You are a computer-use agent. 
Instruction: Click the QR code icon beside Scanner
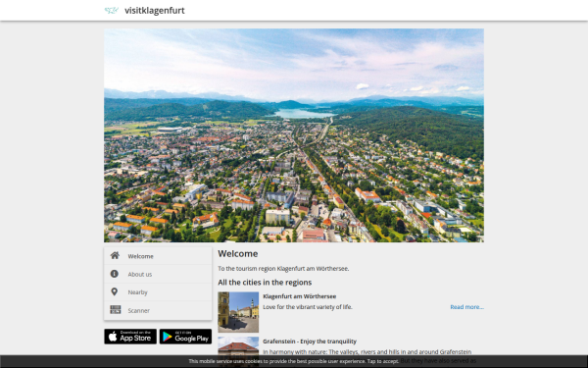coord(115,310)
